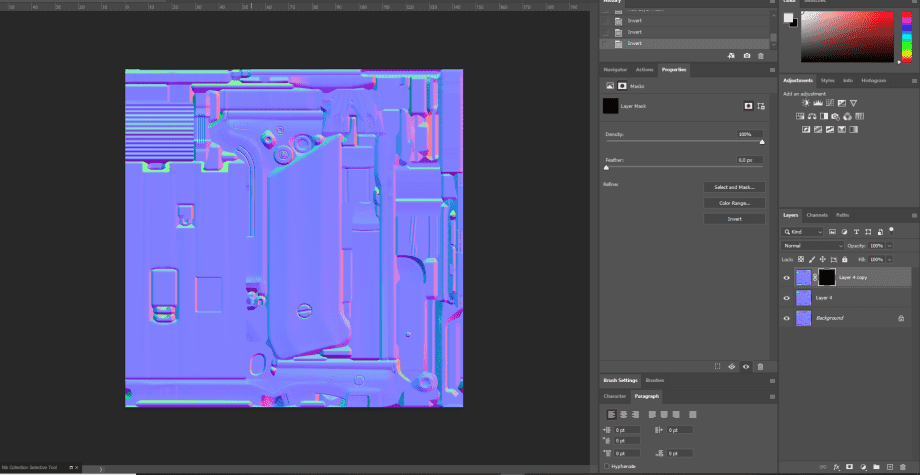
Task: Click the lock transparent pixels icon
Action: [x=801, y=259]
